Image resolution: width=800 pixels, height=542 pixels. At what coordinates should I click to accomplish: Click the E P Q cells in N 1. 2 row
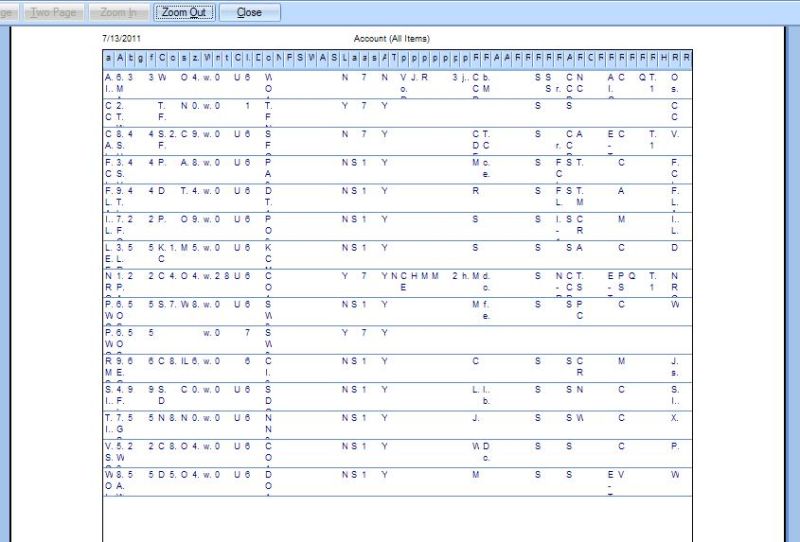click(621, 276)
